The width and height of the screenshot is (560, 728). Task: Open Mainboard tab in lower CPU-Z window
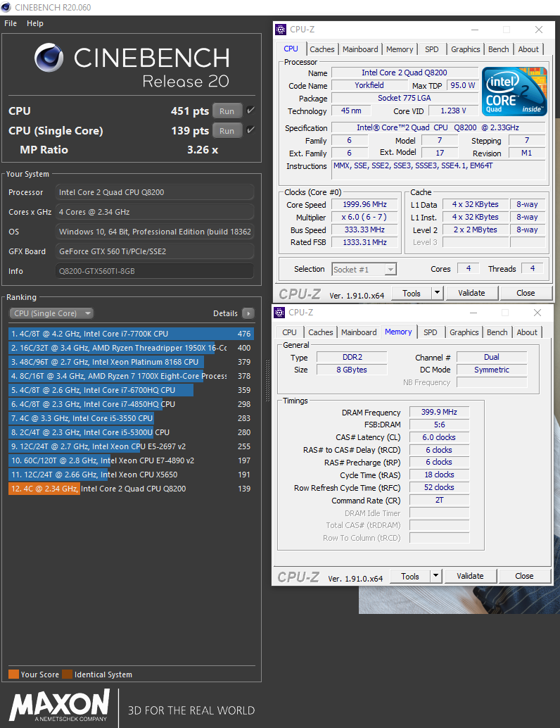[x=359, y=332]
